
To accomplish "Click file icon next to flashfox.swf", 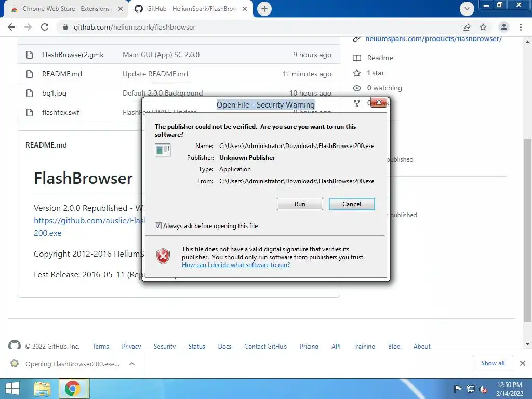I will [30, 112].
